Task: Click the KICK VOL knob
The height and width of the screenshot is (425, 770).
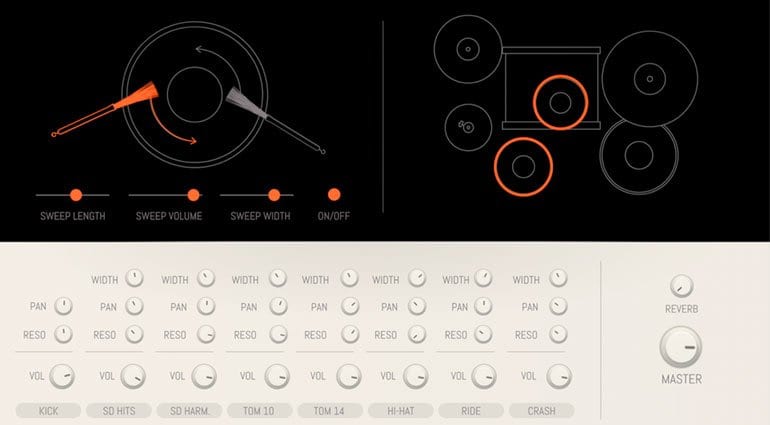Action: [x=61, y=376]
